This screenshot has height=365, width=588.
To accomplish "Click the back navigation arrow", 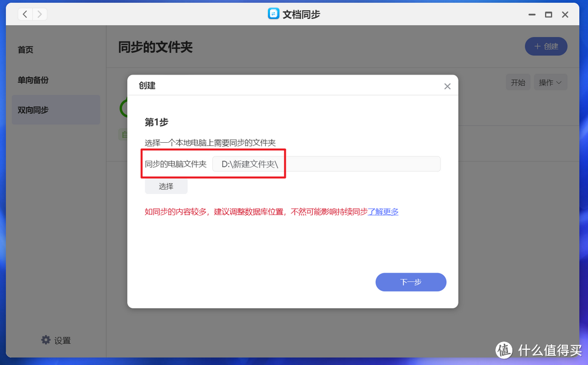I will tap(25, 14).
